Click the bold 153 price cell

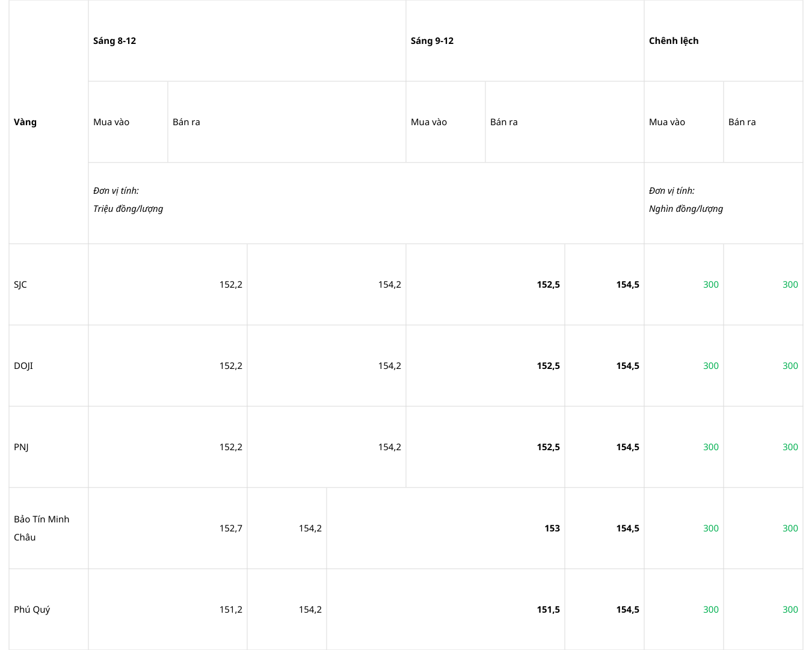tap(552, 528)
